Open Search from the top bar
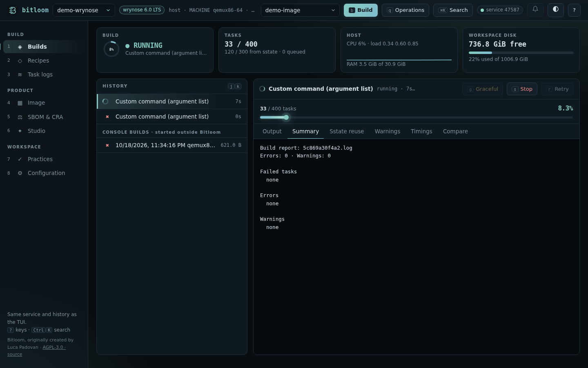 click(453, 10)
